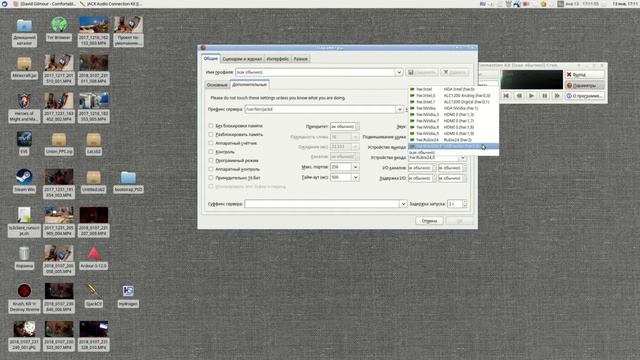Viewport: 640px width, 360px height.
Task: Switch to the Сценарии и журнал tab
Action: (x=242, y=59)
